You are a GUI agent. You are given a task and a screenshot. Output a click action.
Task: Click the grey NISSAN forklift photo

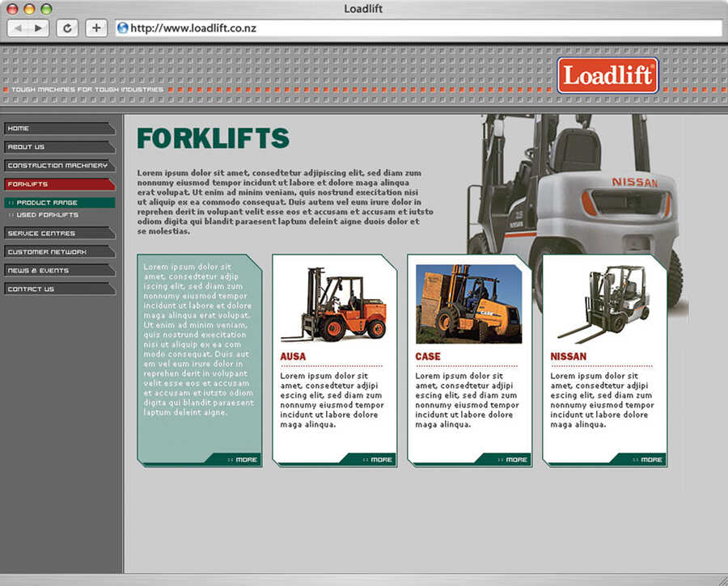603,304
